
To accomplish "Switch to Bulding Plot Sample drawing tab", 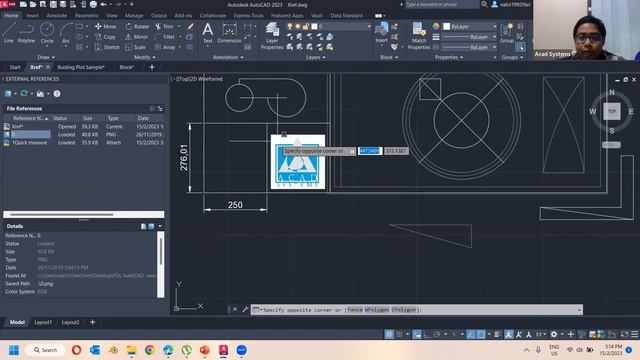I will [81, 67].
